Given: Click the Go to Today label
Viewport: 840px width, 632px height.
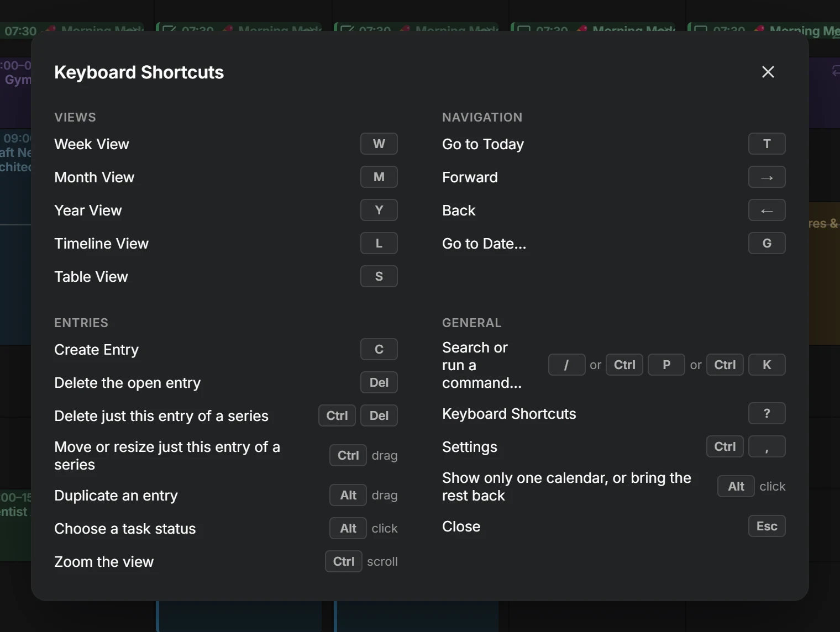Looking at the screenshot, I should (483, 144).
